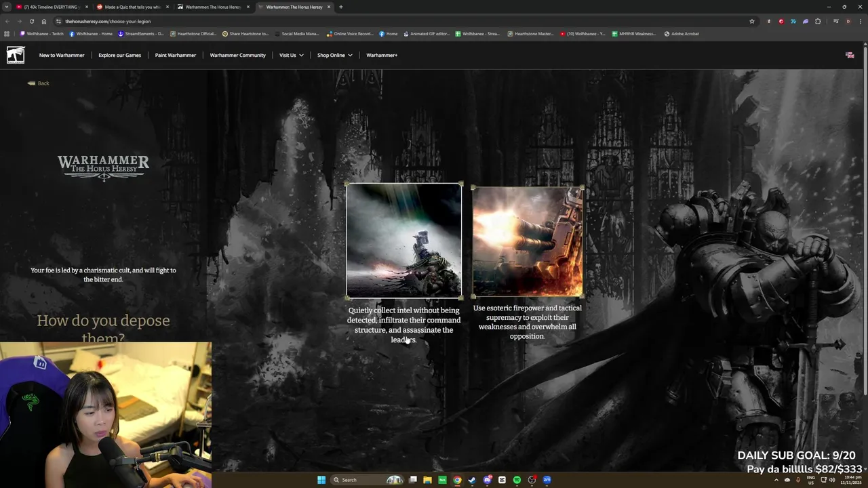Click the Back link on the quiz

(43, 83)
